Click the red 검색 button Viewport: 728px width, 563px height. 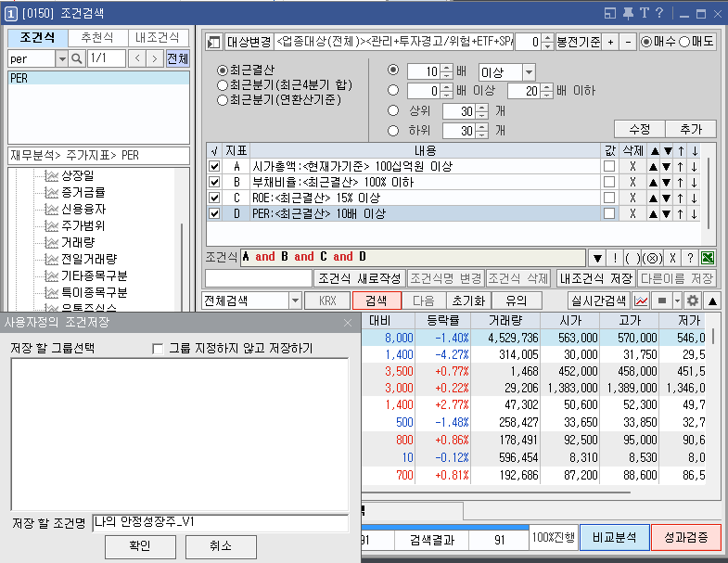coord(377,301)
